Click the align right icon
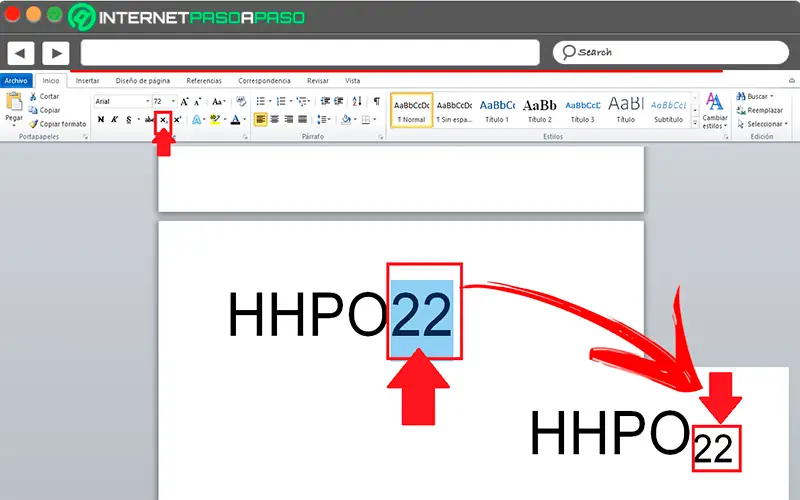This screenshot has width=800, height=500. pyautogui.click(x=289, y=119)
